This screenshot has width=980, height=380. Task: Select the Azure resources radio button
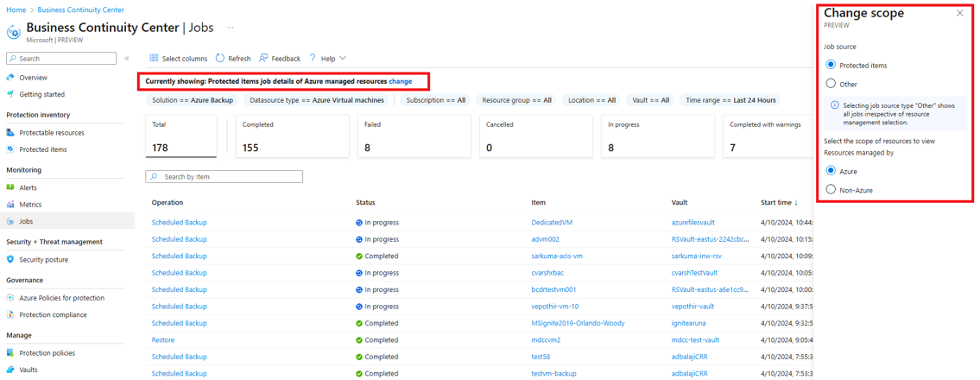(831, 171)
